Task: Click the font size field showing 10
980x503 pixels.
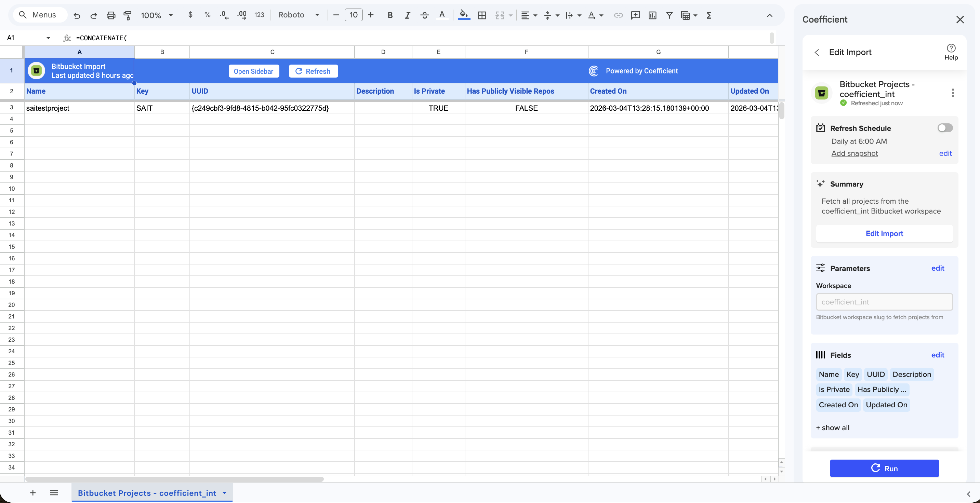Action: click(354, 15)
